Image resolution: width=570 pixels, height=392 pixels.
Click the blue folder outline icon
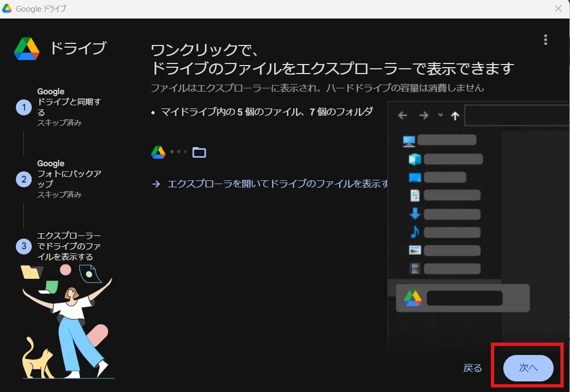[199, 152]
